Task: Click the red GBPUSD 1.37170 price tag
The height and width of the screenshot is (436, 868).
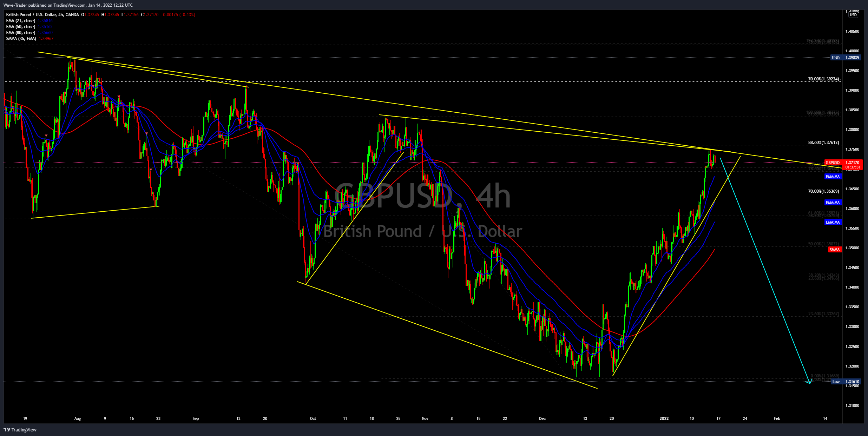Action: (843, 163)
